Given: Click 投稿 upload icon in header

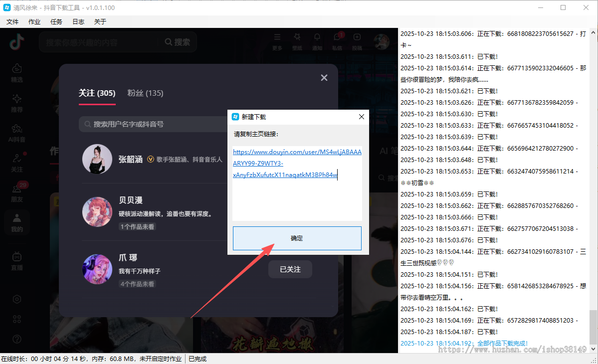Looking at the screenshot, I should pos(357,41).
